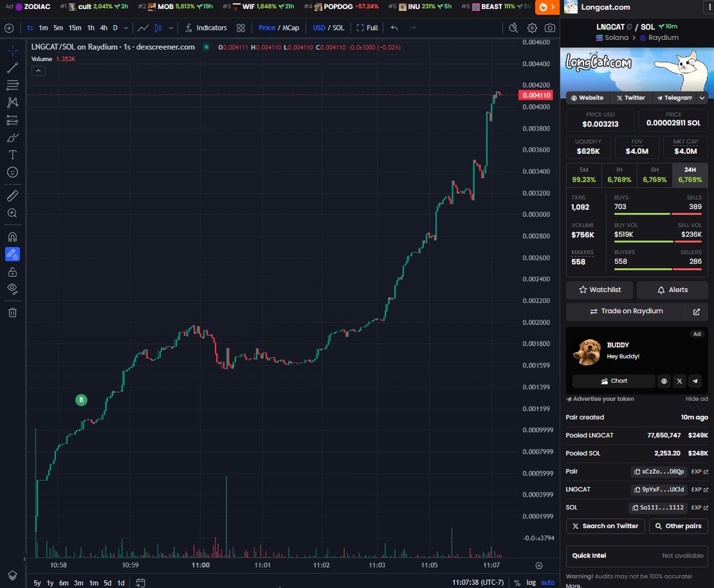Click the trash icon to remove drawings

(x=14, y=312)
